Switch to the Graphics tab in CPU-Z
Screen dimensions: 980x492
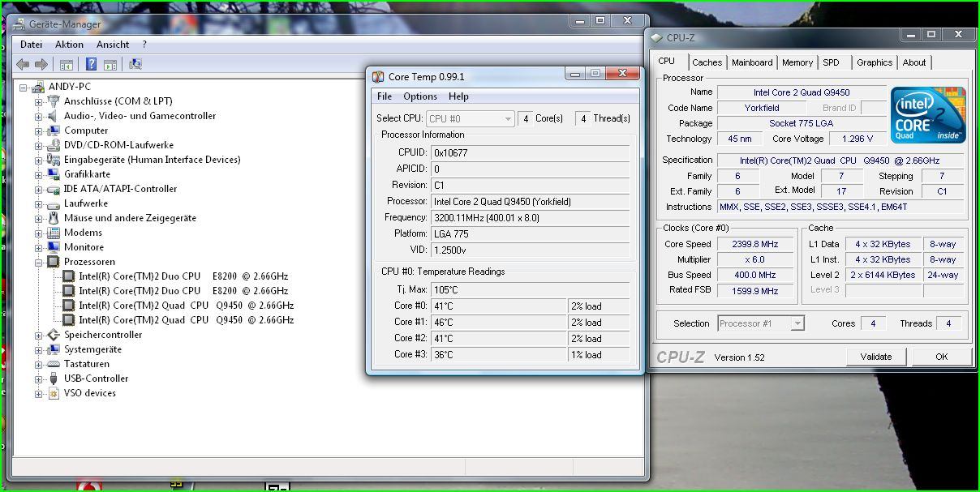pos(875,62)
